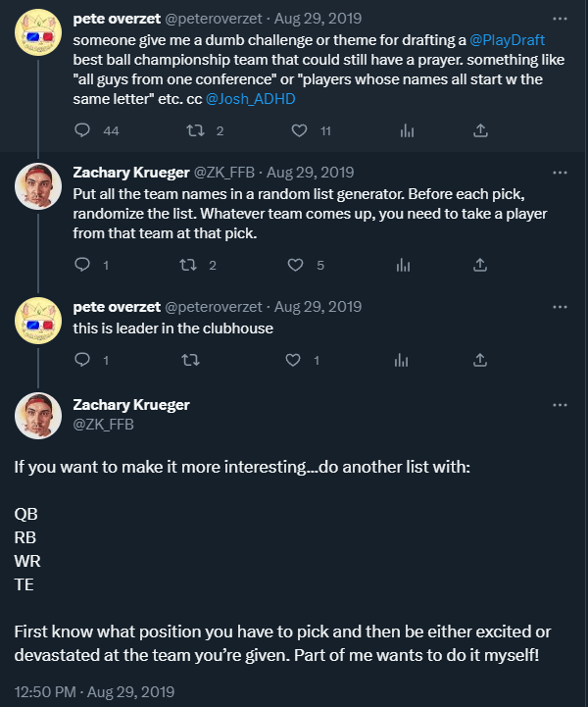
Task: Open the more options menu on the first tweet
Action: point(560,18)
